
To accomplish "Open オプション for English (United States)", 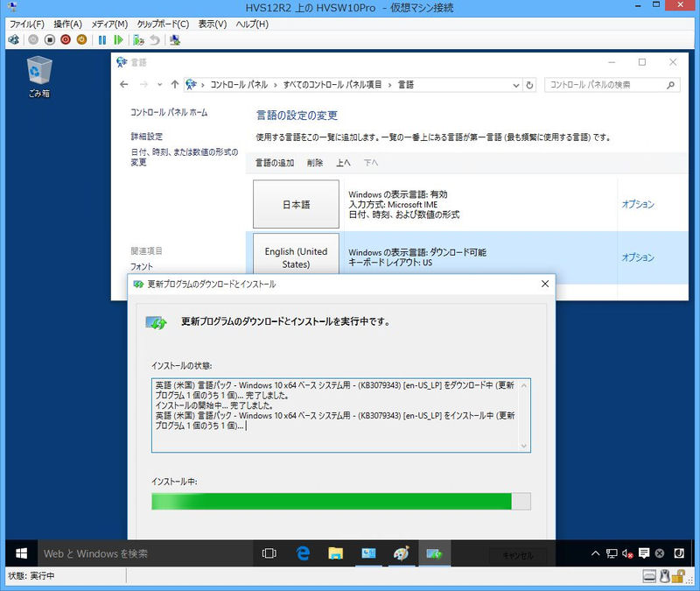I will coord(638,257).
